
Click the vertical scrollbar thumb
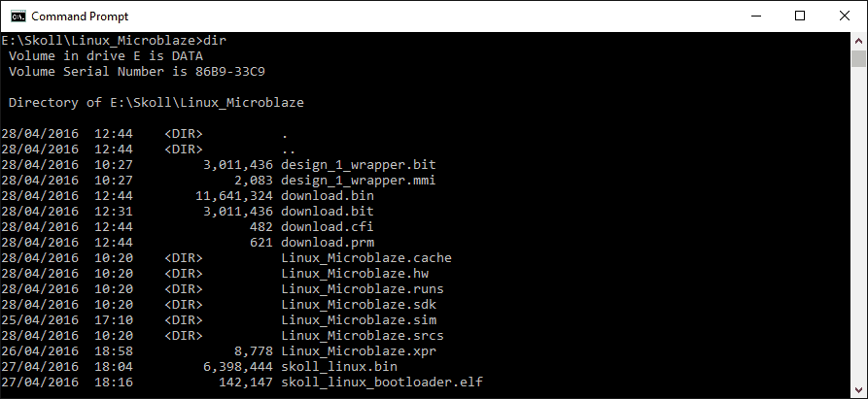coord(859,60)
